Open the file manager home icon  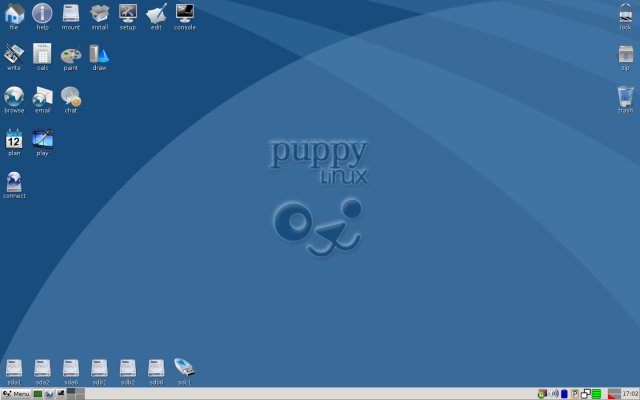[x=14, y=16]
